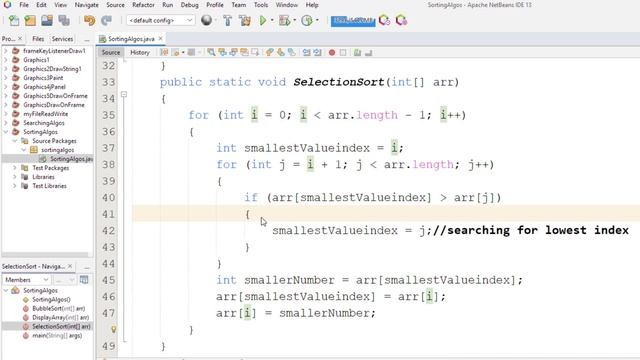The height and width of the screenshot is (360, 640).
Task: Click the New Project toolbar icon
Action: click(30, 20)
